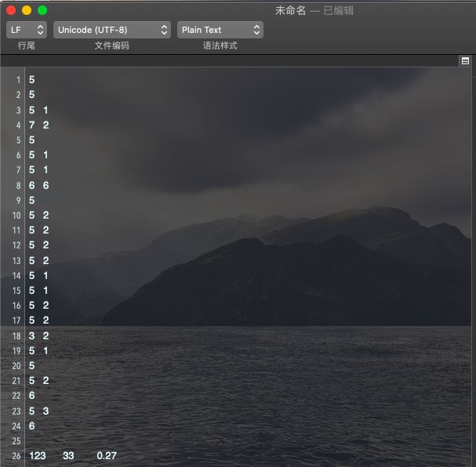Click the number 123 on the last line
Image resolution: width=476 pixels, height=467 pixels.
tap(38, 456)
